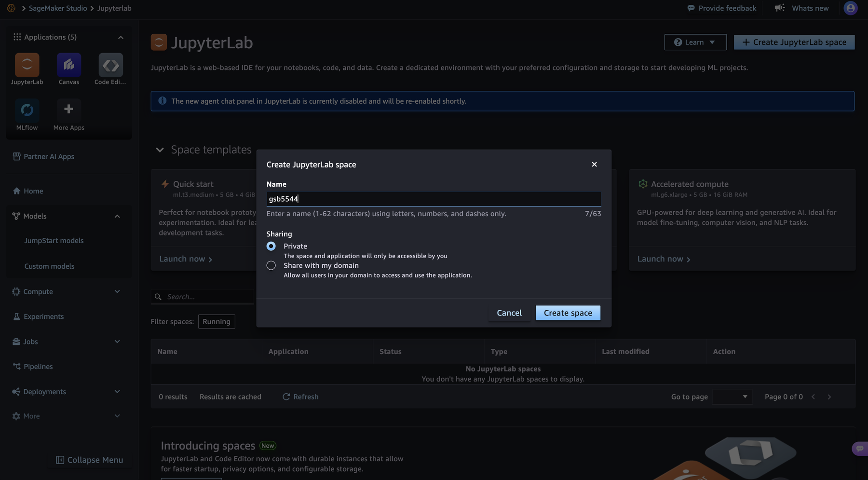Viewport: 868px width, 480px height.
Task: Toggle the Running filter
Action: [x=217, y=321]
